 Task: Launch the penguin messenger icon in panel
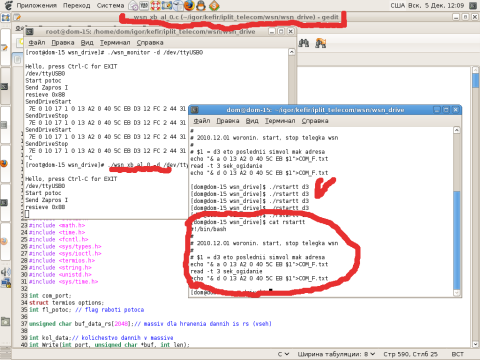pyautogui.click(x=201, y=5)
